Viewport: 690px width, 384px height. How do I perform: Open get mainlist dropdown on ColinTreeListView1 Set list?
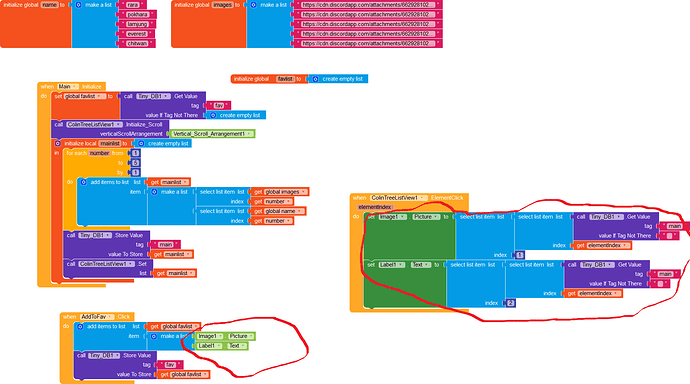191,273
